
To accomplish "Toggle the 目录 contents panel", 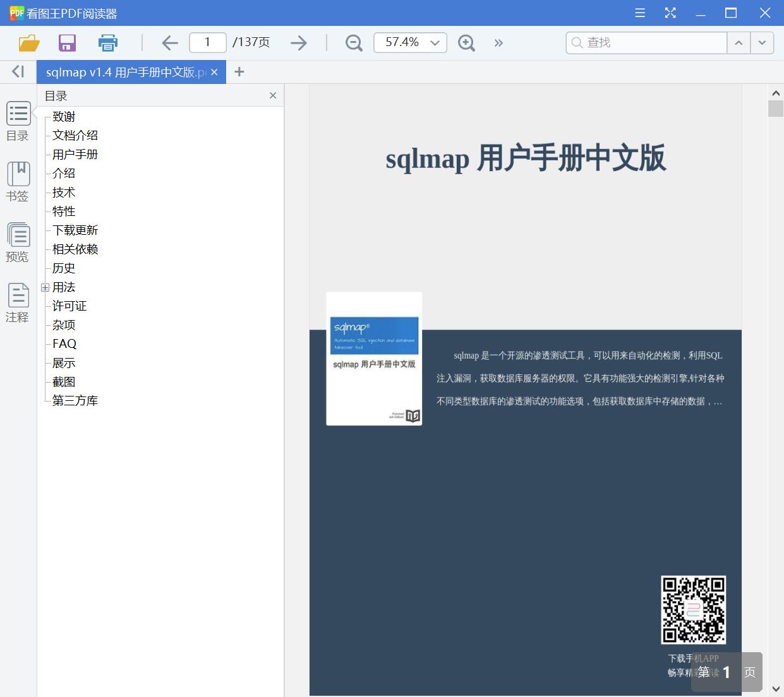I will (18, 121).
